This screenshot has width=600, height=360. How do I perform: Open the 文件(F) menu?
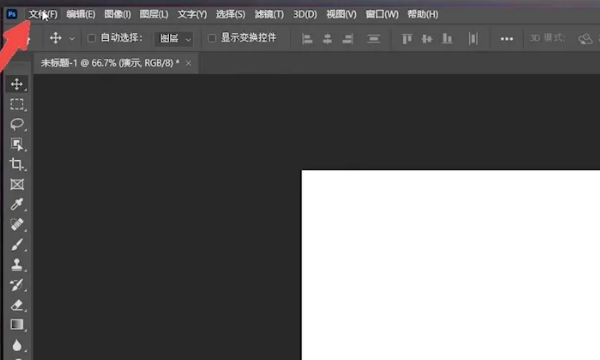pyautogui.click(x=43, y=14)
